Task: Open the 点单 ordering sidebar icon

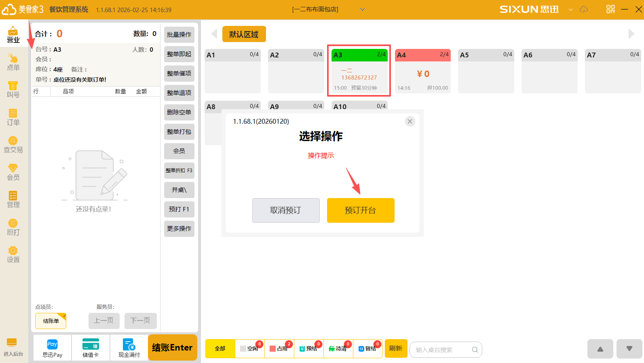Action: tap(13, 62)
